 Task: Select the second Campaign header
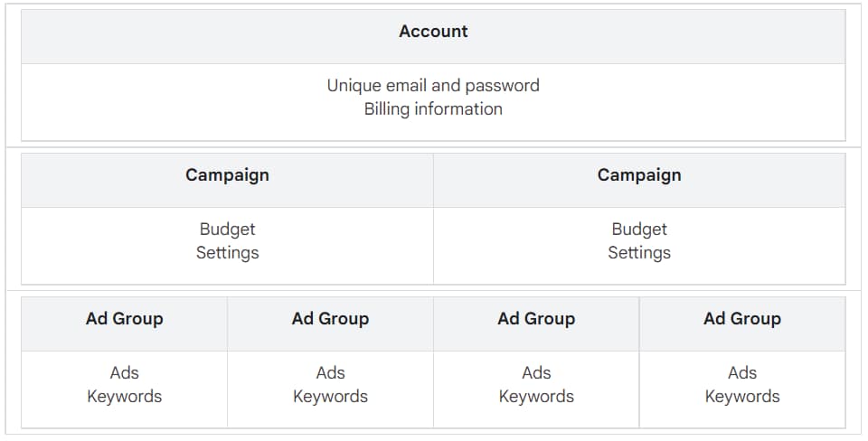click(x=639, y=180)
